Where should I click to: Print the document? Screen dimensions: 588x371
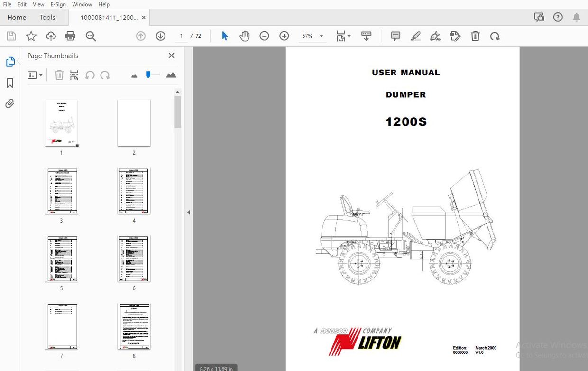point(70,36)
